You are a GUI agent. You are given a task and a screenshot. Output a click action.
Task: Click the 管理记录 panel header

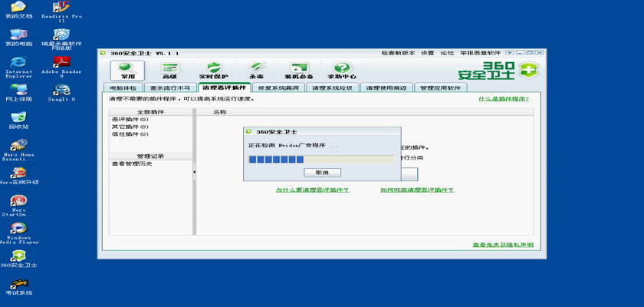[x=151, y=156]
